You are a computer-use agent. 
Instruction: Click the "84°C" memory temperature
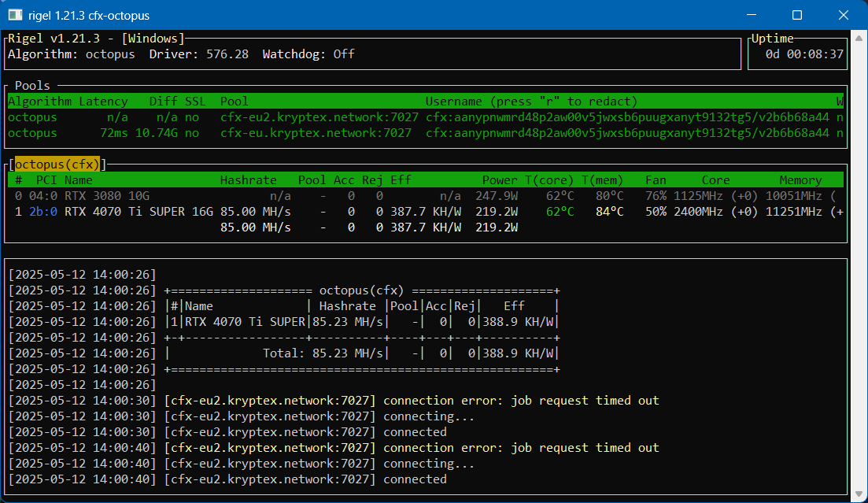(x=609, y=212)
